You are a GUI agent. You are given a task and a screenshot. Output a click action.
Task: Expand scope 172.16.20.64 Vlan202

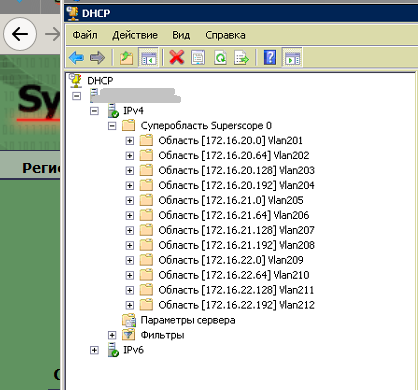click(130, 156)
